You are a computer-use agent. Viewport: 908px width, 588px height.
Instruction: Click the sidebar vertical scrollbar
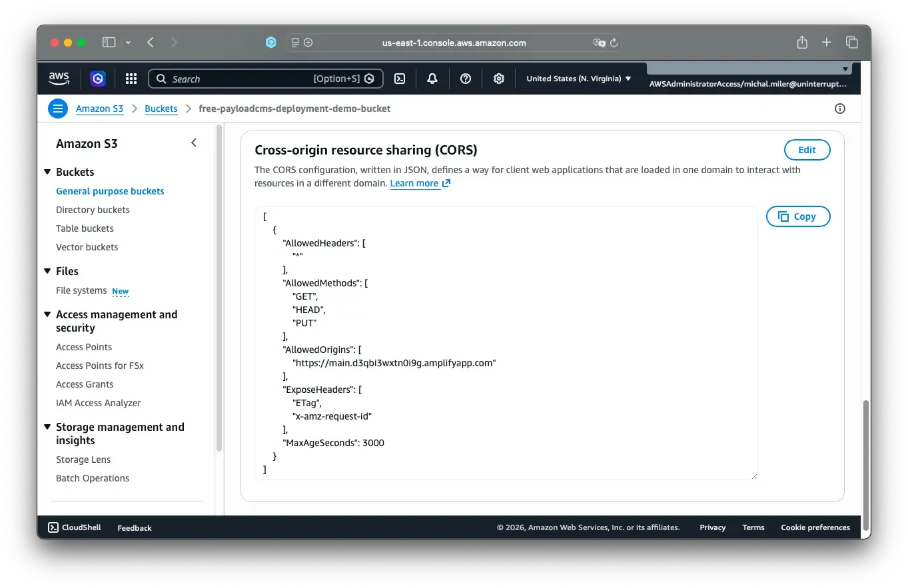219,289
